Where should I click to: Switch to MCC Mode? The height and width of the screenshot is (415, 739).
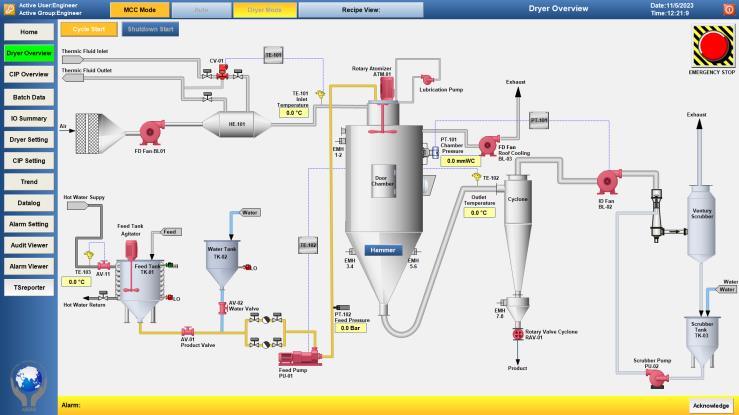[139, 9]
